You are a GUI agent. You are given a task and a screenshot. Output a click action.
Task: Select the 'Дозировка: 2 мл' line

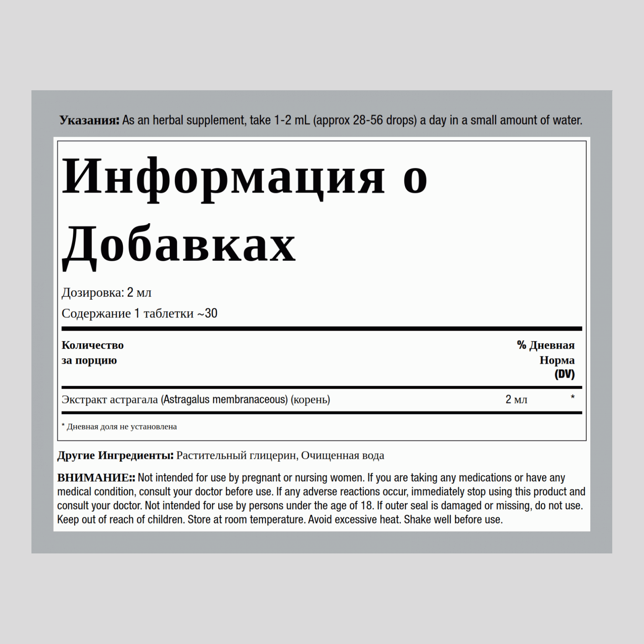106,293
